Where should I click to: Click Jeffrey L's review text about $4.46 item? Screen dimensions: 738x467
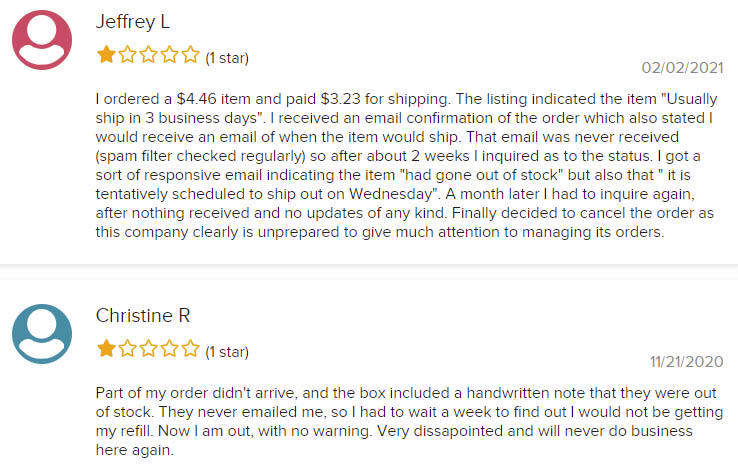406,165
